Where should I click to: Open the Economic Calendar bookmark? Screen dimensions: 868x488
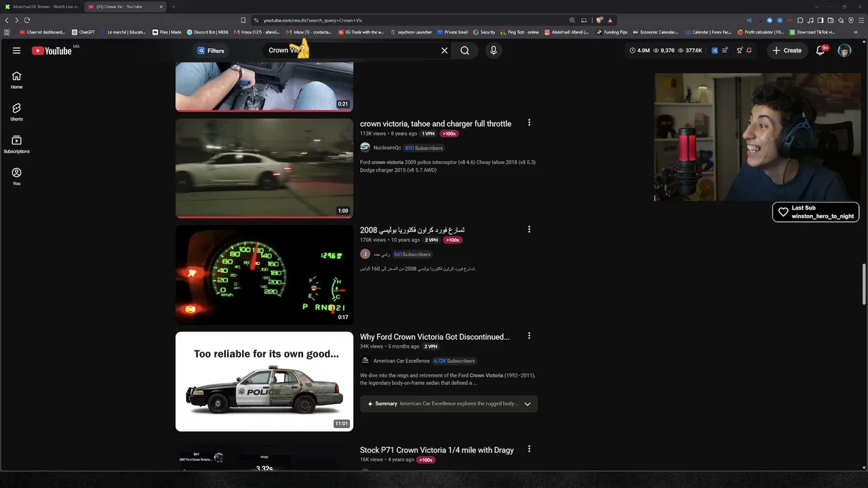[x=655, y=32]
